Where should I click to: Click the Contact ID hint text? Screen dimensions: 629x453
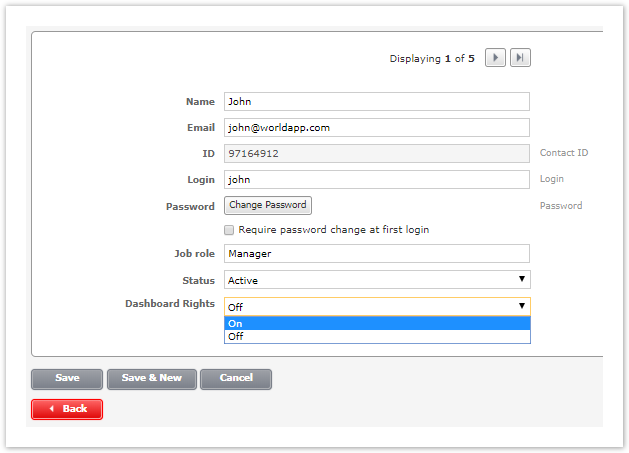(564, 154)
